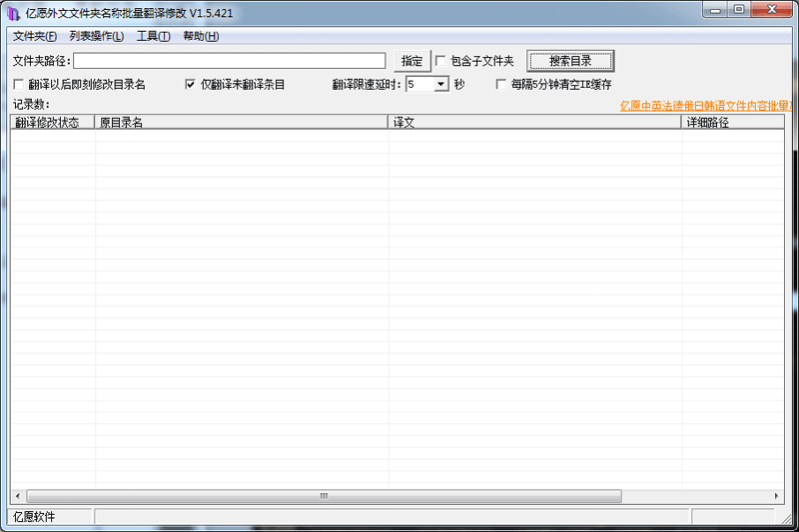Sort by 翻译修改状态 column header
The width and height of the screenshot is (799, 532).
pyautogui.click(x=52, y=123)
